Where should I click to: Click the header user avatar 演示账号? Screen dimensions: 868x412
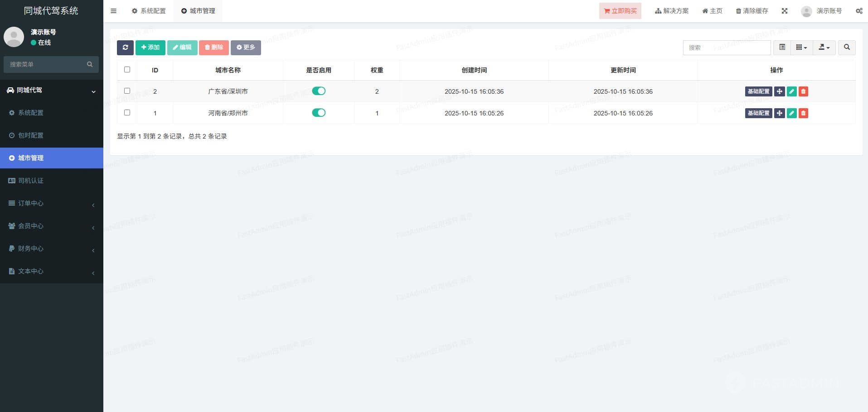[x=806, y=11]
